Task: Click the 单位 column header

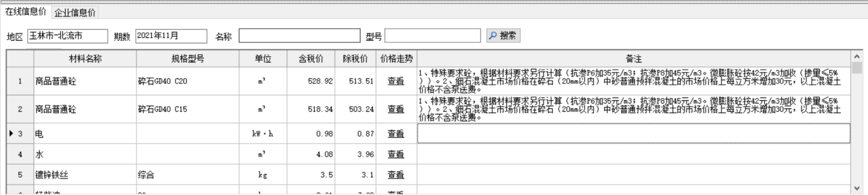Action: (263, 58)
